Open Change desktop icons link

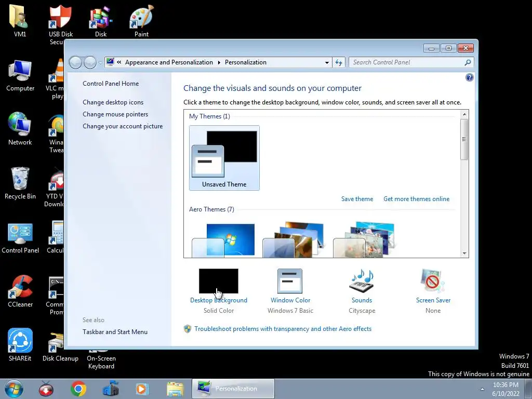(x=113, y=102)
